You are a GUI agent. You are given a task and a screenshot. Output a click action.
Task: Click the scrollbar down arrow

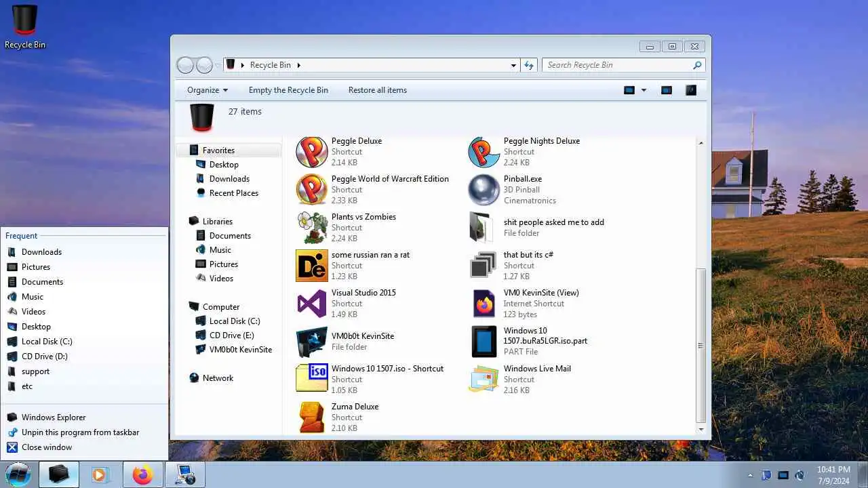point(701,429)
